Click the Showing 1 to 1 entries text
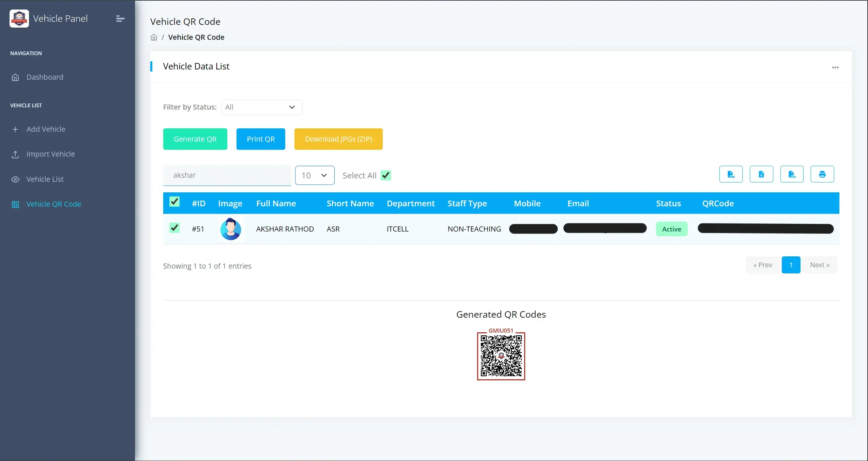Screen dimensions: 868x461 click(x=207, y=266)
